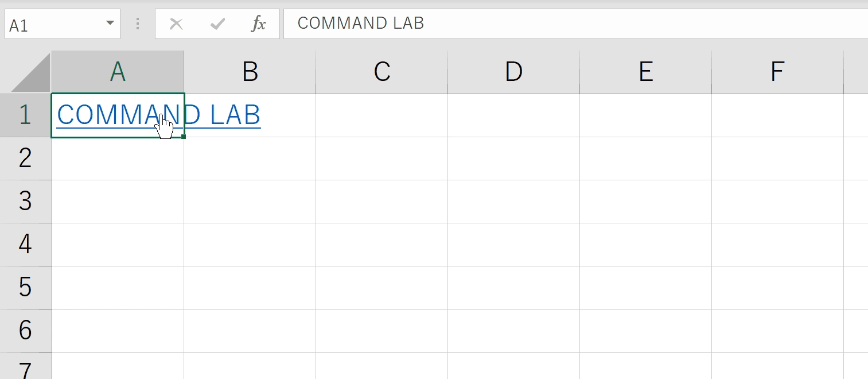This screenshot has width=868, height=379.
Task: Click the Enter checkmark icon in formula bar
Action: click(217, 24)
